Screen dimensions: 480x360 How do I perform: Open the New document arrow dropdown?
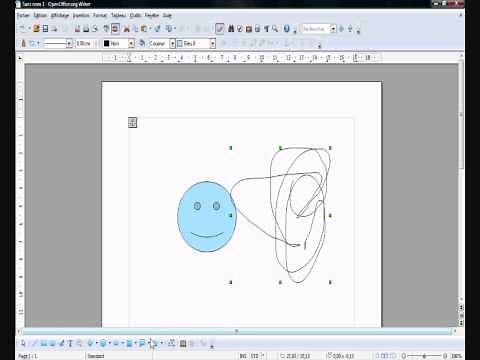pos(28,29)
